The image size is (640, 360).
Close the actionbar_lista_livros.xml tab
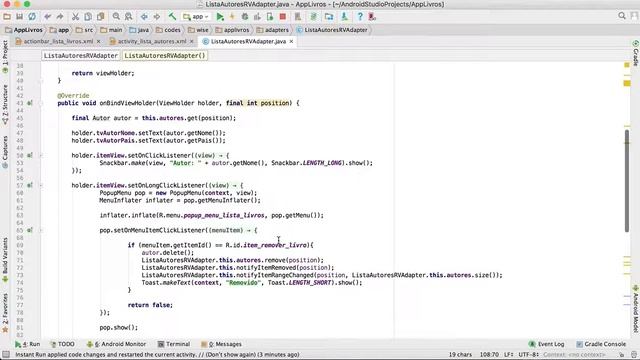coord(98,42)
